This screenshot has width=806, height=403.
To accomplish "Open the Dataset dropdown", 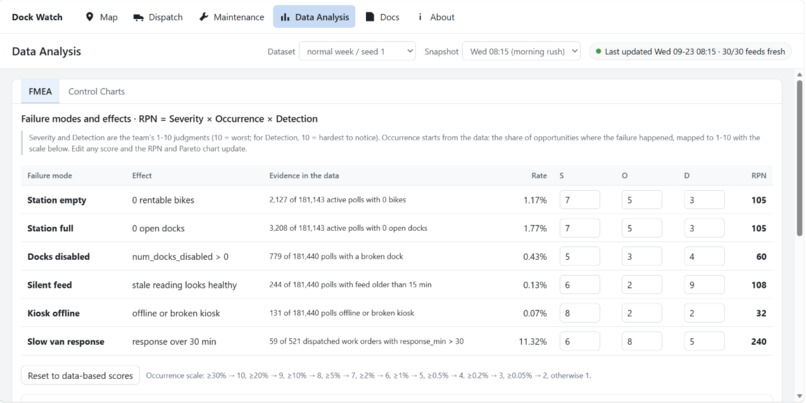I will click(x=357, y=51).
